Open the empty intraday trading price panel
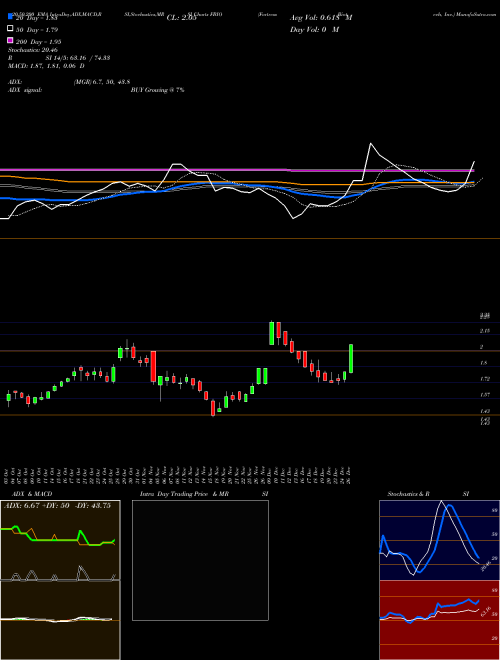This screenshot has width=500, height=660. coord(200,560)
